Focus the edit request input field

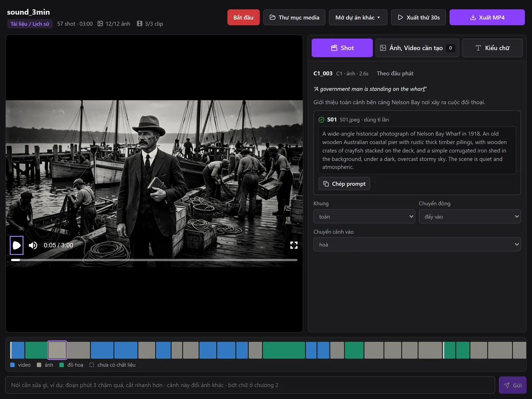(x=250, y=385)
